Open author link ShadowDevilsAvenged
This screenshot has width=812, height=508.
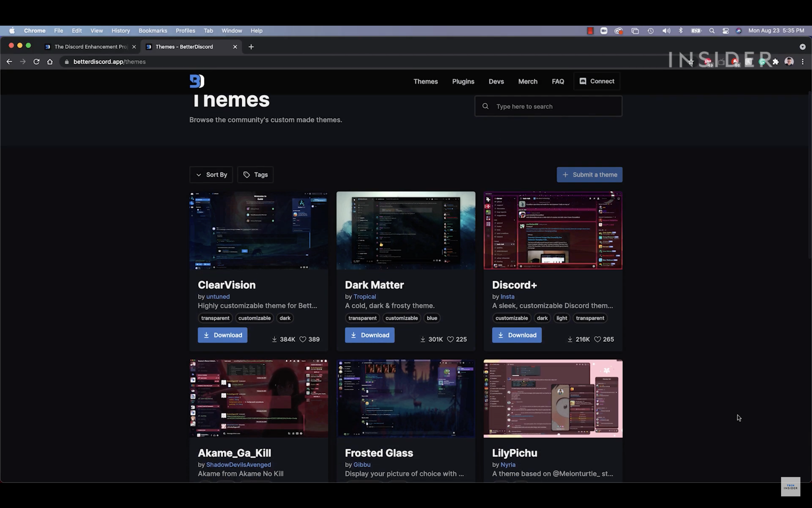click(239, 465)
